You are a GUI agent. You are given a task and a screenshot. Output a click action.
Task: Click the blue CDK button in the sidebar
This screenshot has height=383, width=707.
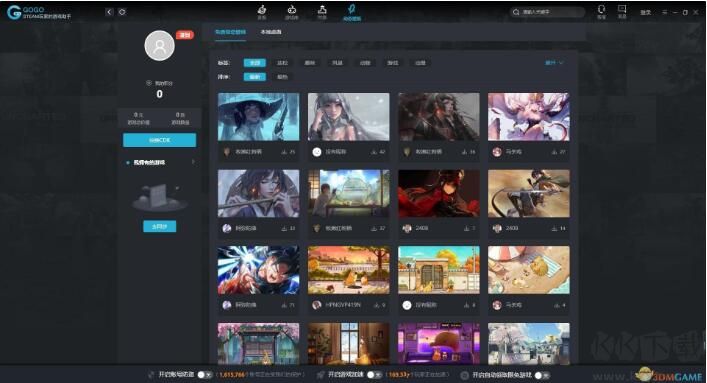click(160, 140)
